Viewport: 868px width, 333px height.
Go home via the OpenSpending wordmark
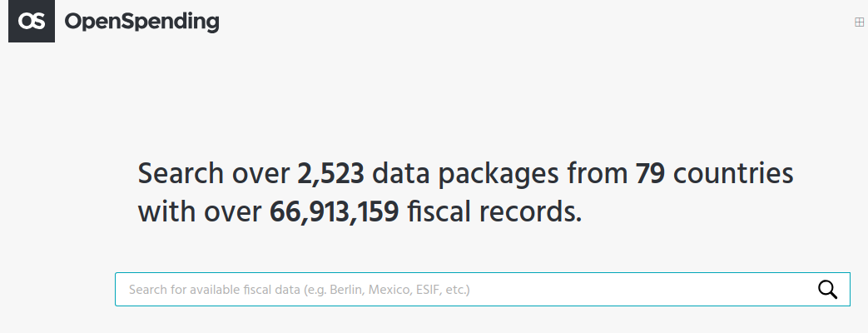click(x=141, y=22)
